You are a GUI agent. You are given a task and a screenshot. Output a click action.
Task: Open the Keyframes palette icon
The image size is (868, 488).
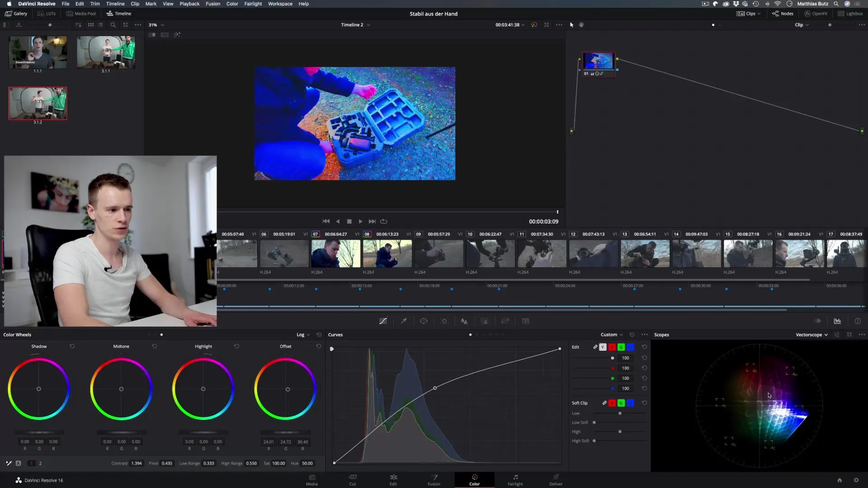click(x=817, y=321)
